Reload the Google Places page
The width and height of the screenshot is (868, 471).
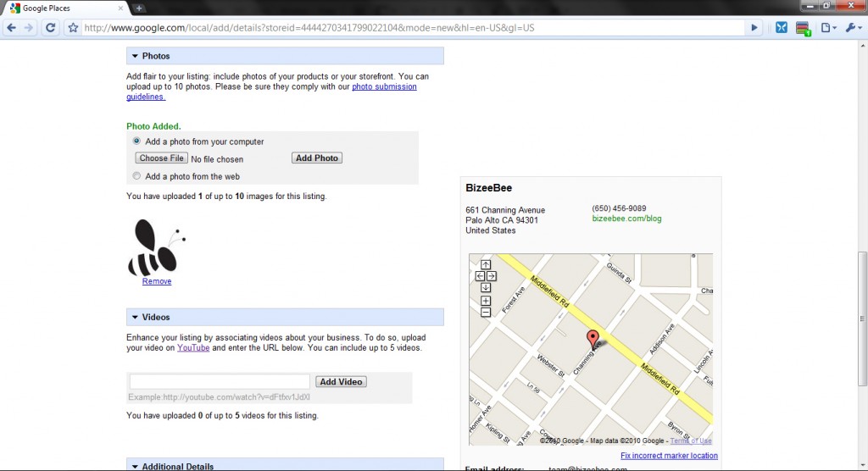pos(50,28)
